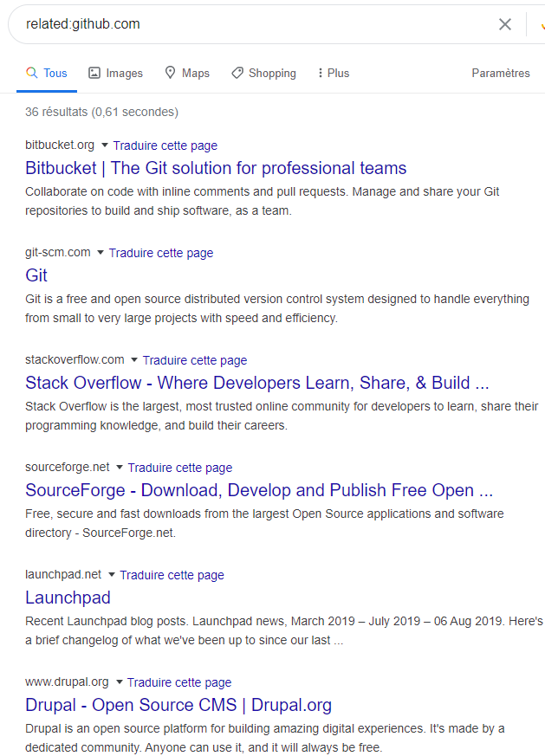The width and height of the screenshot is (545, 756).
Task: Click Traduire cette page for sourceforge.net
Action: point(180,468)
